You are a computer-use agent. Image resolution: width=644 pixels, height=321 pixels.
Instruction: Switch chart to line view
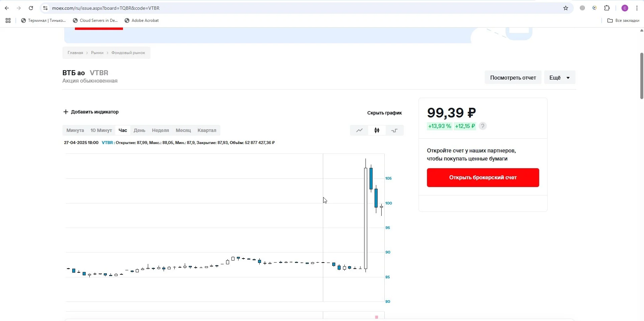point(359,130)
